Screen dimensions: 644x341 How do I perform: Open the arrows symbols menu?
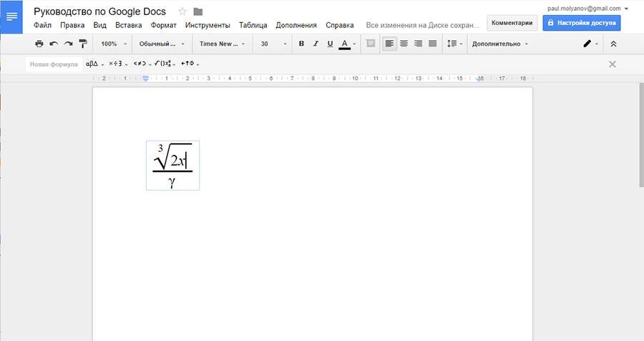point(190,64)
